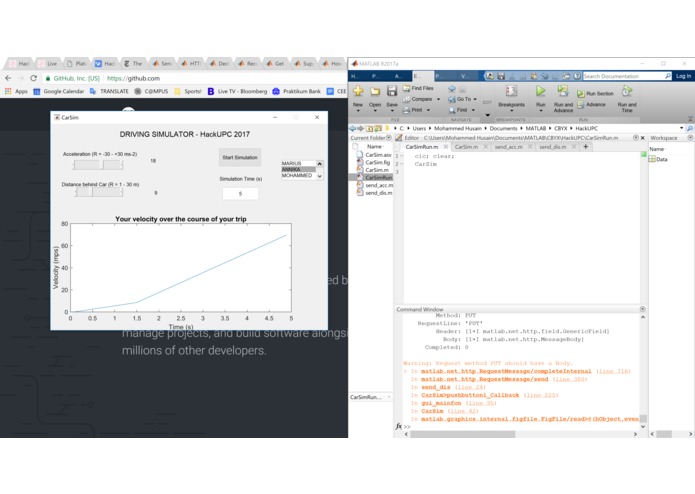The height and width of the screenshot is (494, 695).
Task: Open the TRANSLATE bookmark
Action: [x=109, y=91]
